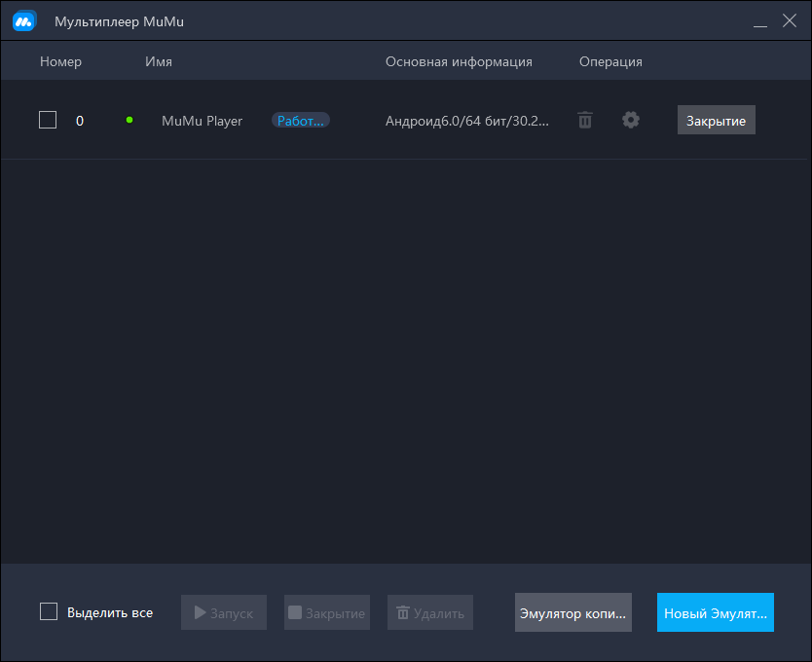Click the Работ... status badge
This screenshot has width=812, height=662.
tap(301, 121)
